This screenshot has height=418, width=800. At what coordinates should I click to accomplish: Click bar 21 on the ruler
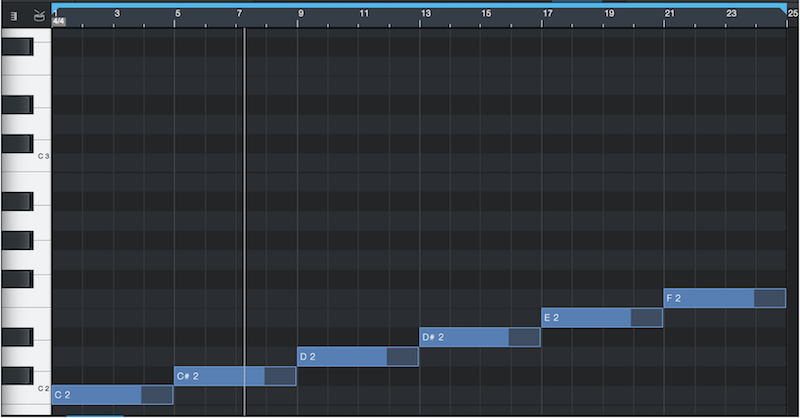coord(669,14)
